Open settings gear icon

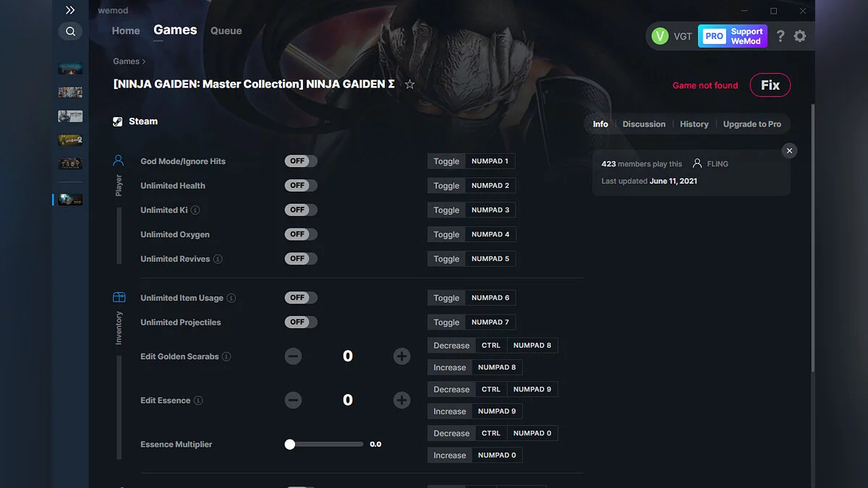(799, 35)
